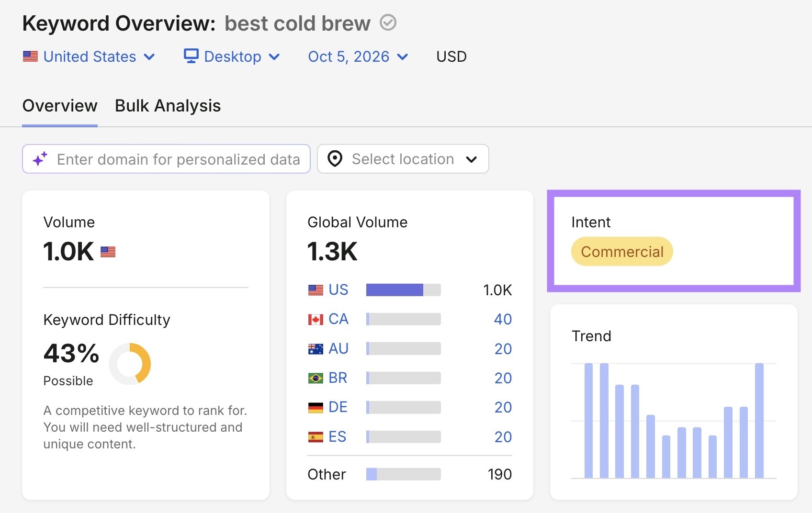Click the Commercial intent badge
This screenshot has height=513, width=812.
(622, 252)
